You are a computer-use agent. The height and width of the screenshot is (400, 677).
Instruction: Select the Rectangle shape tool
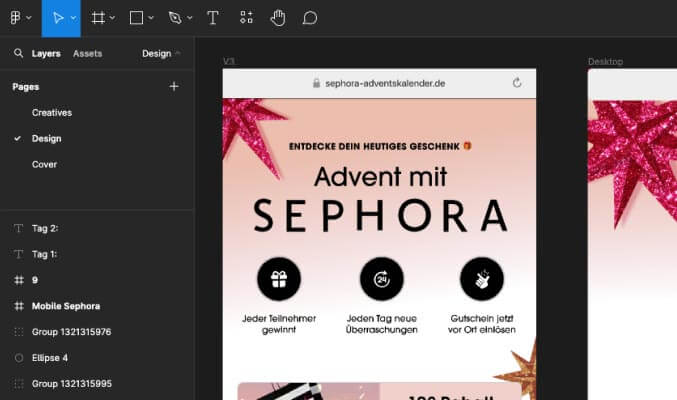(137, 18)
